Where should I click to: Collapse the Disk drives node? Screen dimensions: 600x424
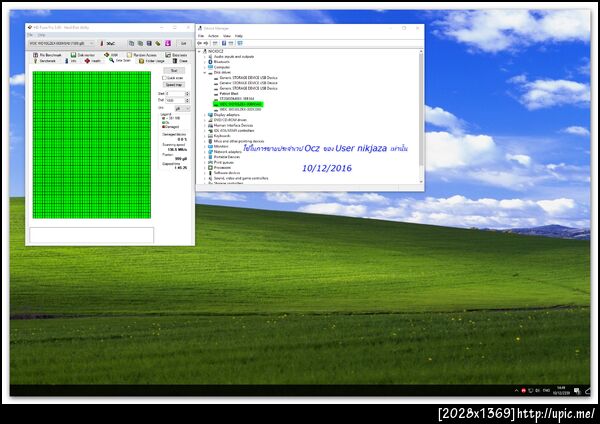205,72
